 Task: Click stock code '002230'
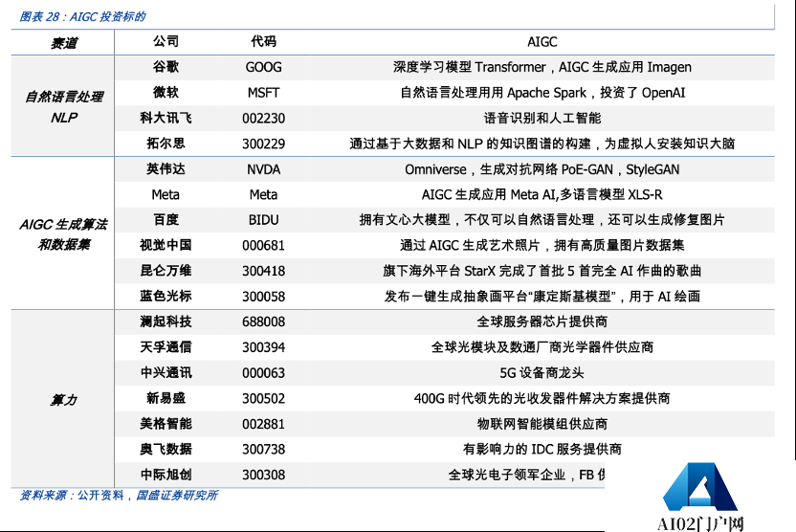click(x=263, y=119)
